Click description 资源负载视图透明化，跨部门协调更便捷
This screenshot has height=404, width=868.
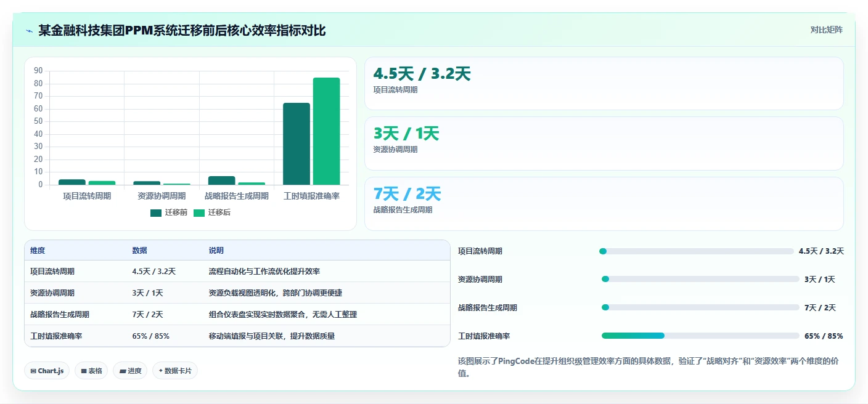(x=276, y=293)
